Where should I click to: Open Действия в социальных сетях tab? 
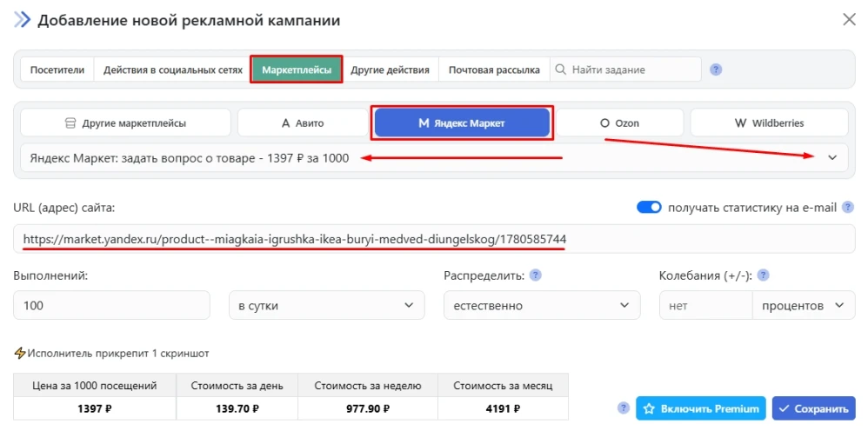[173, 70]
